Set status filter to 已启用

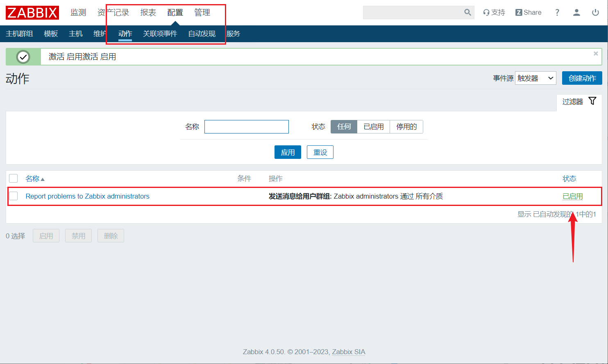[x=373, y=127]
